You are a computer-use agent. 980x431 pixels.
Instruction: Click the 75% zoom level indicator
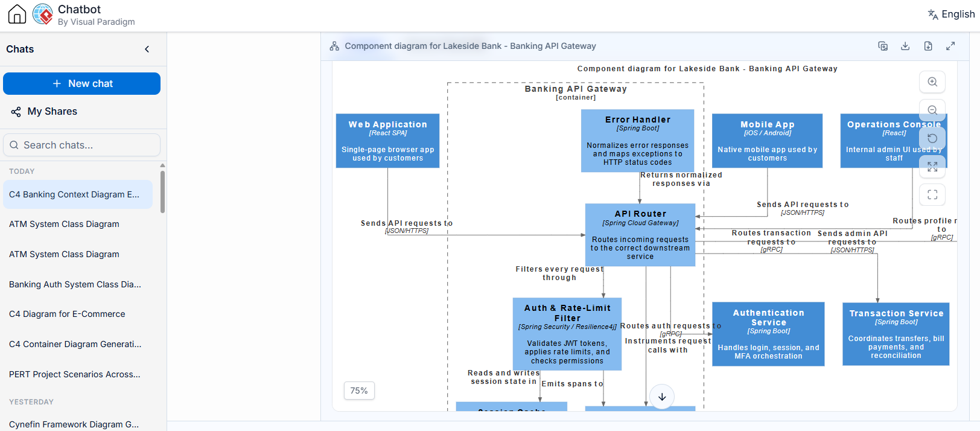click(359, 391)
